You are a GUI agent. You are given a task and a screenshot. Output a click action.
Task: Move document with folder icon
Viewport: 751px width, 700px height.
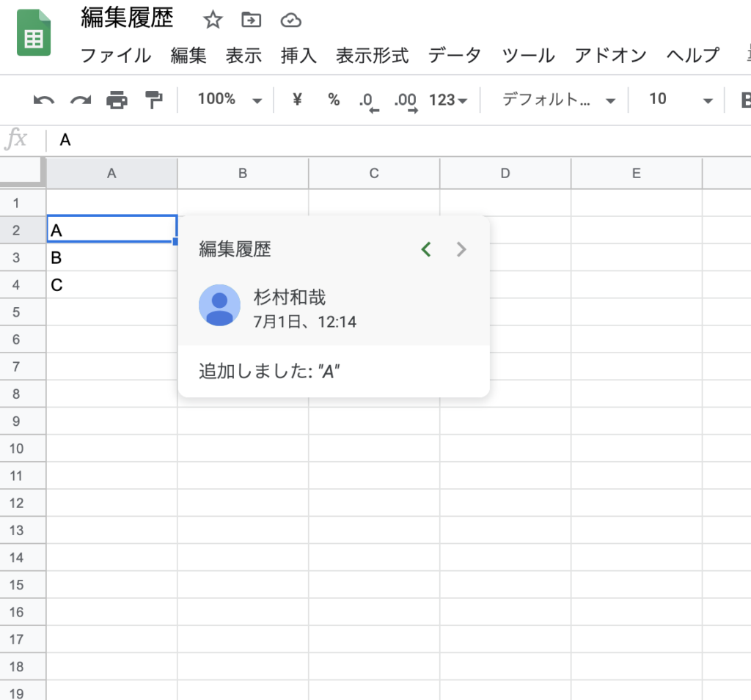[x=251, y=20]
